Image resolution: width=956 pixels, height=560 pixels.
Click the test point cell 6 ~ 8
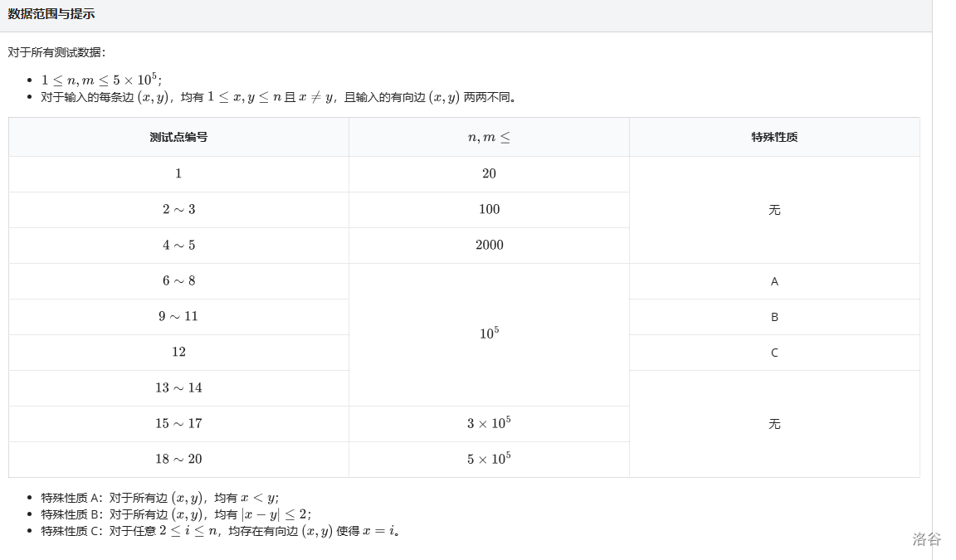[178, 280]
